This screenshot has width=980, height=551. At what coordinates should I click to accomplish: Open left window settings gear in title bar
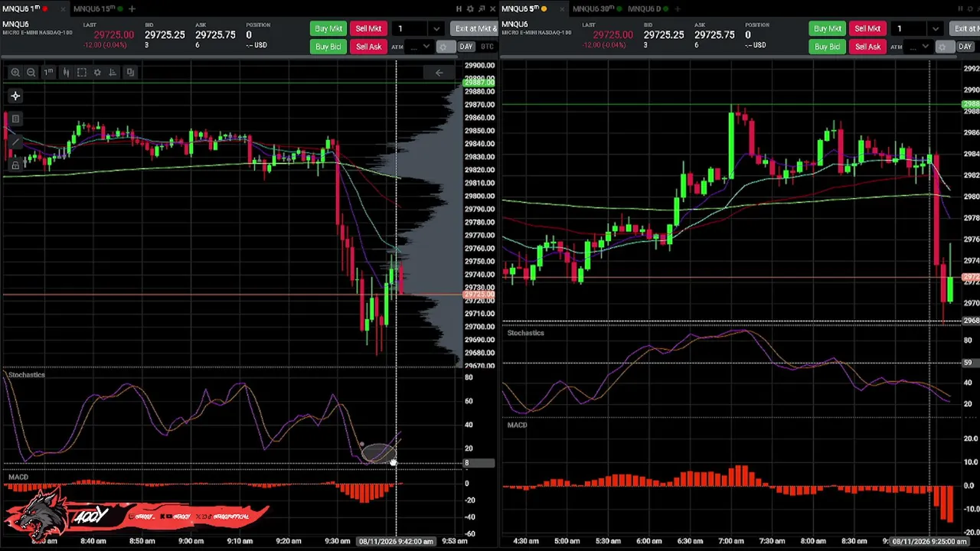pyautogui.click(x=470, y=8)
